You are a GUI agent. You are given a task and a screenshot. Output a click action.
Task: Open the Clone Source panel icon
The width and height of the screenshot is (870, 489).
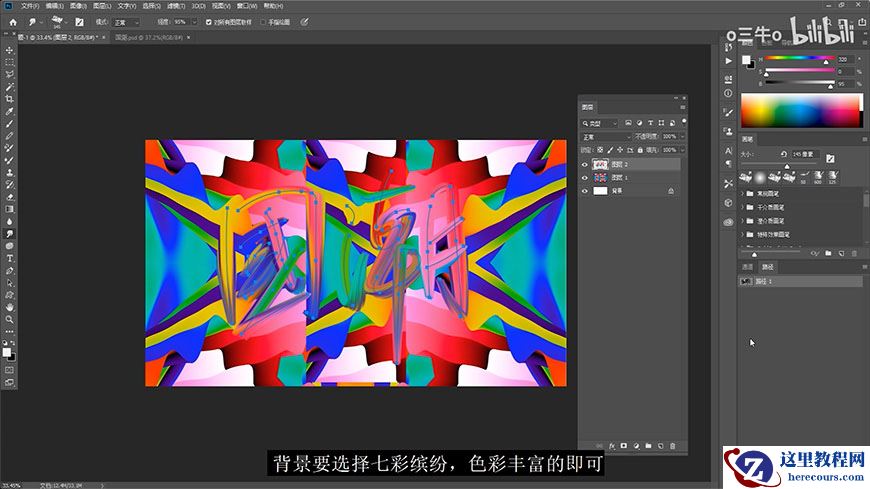pos(729,131)
